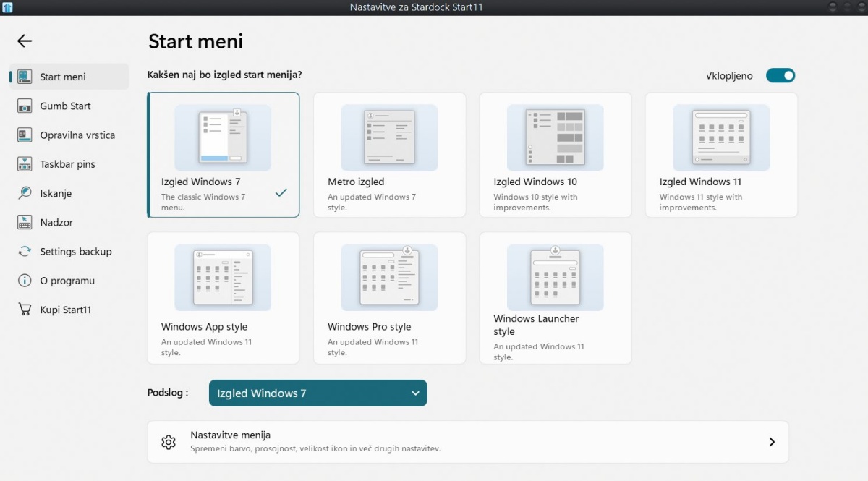Click the Start11 app icon in title bar

pos(7,7)
